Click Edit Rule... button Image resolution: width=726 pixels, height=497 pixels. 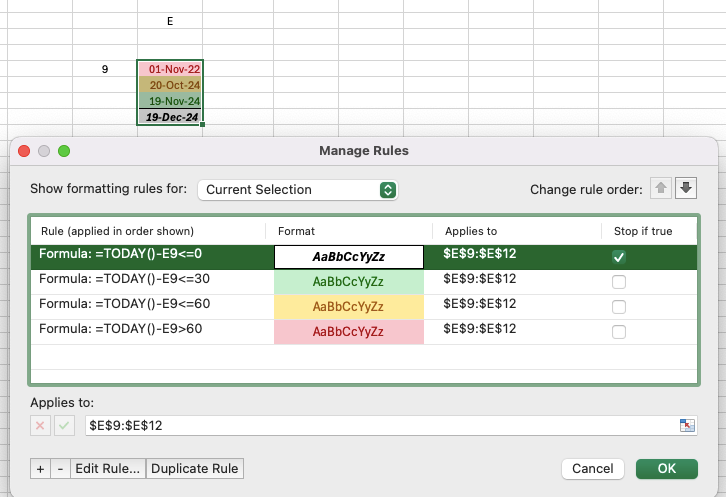pyautogui.click(x=107, y=469)
